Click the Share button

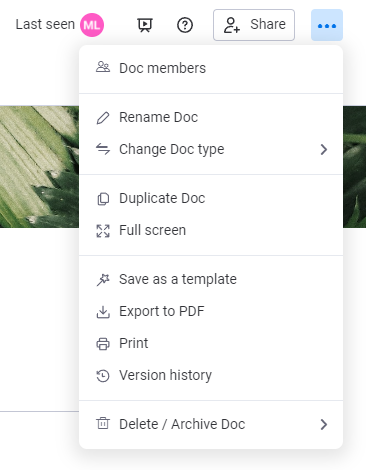[254, 25]
